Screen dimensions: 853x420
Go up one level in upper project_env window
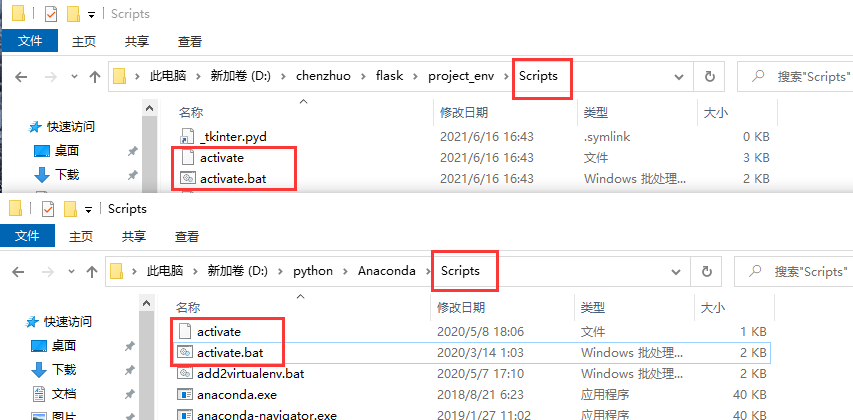pyautogui.click(x=95, y=77)
